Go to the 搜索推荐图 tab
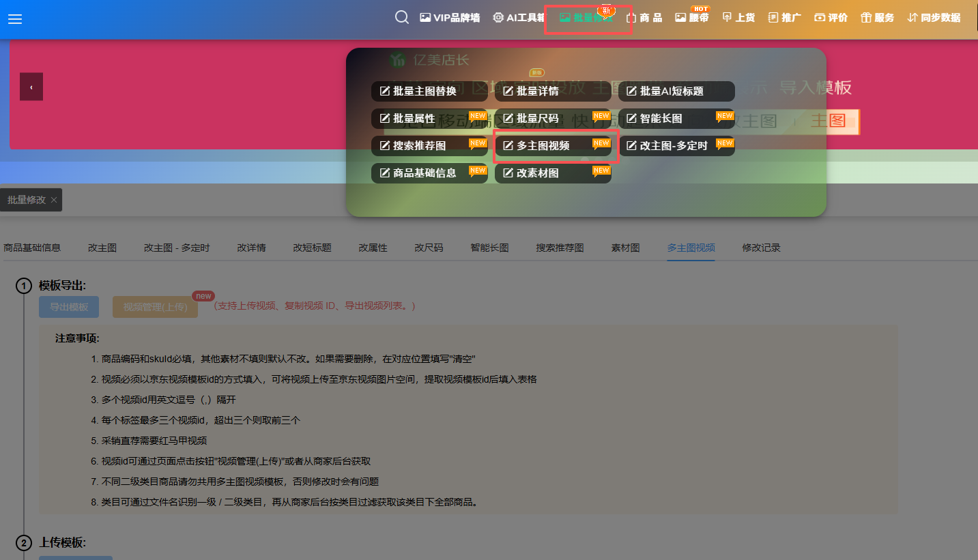978x560 pixels. tap(560, 248)
